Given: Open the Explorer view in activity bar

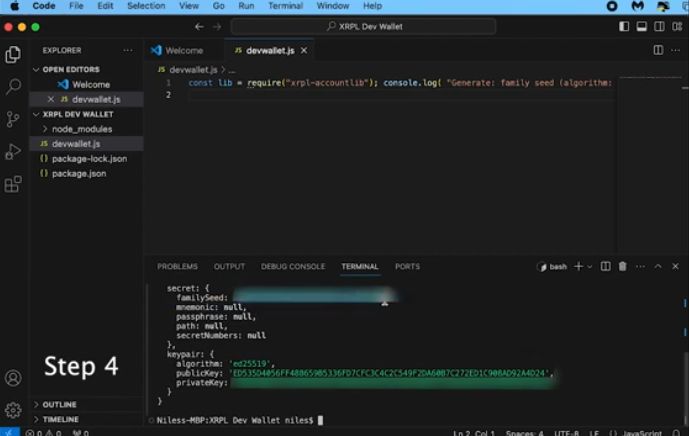Looking at the screenshot, I should [x=13, y=54].
